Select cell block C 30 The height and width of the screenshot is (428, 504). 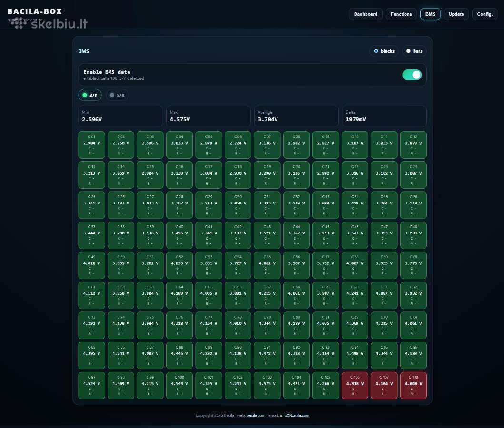click(x=238, y=205)
